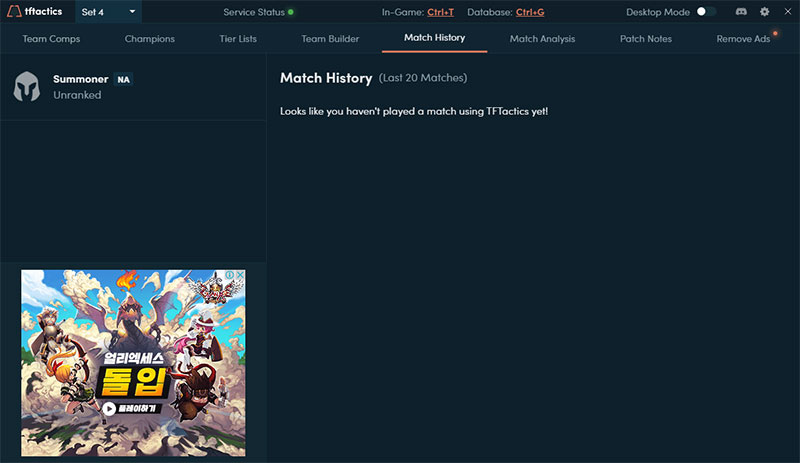Click the Service Status label
Image resolution: width=800 pixels, height=463 pixels.
(254, 12)
